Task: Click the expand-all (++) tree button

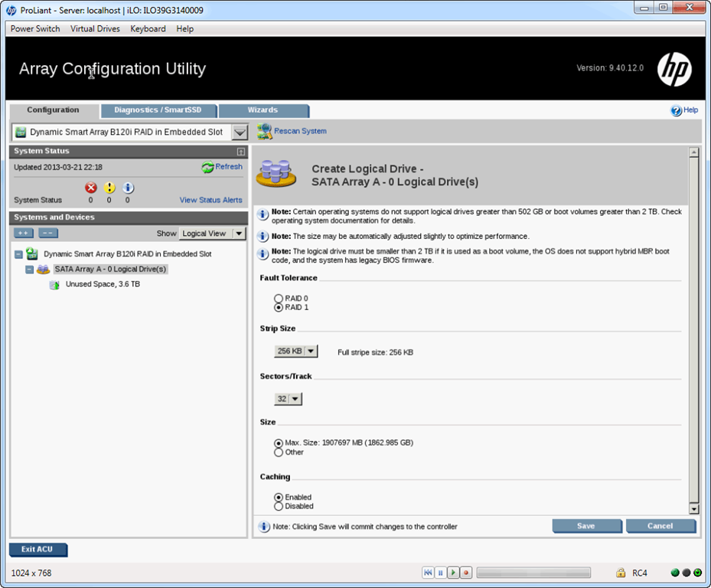Action: (x=24, y=234)
